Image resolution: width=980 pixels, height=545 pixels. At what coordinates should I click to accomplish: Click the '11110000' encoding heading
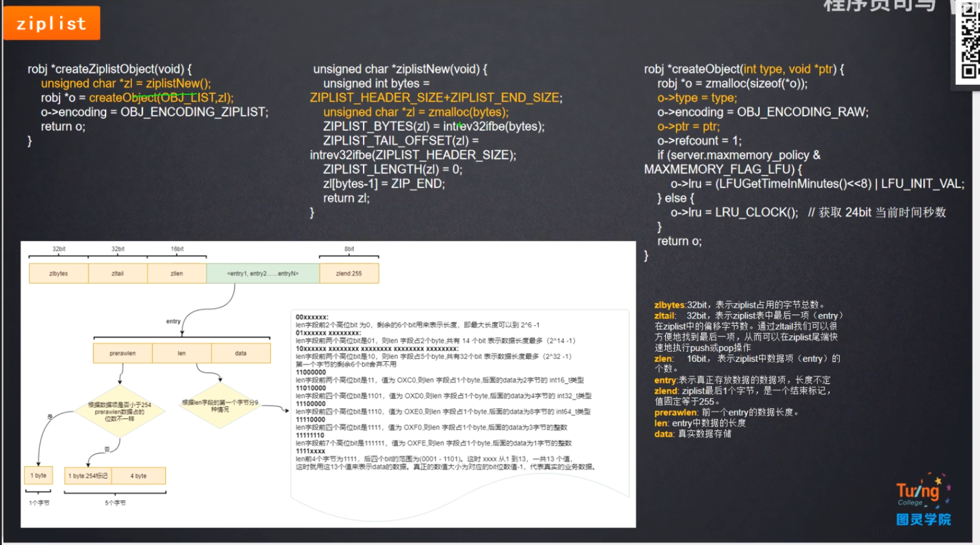tap(311, 420)
